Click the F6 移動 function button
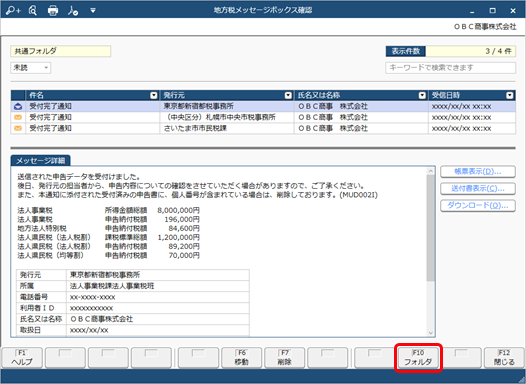Screen dimensions: 526x384 242,358
